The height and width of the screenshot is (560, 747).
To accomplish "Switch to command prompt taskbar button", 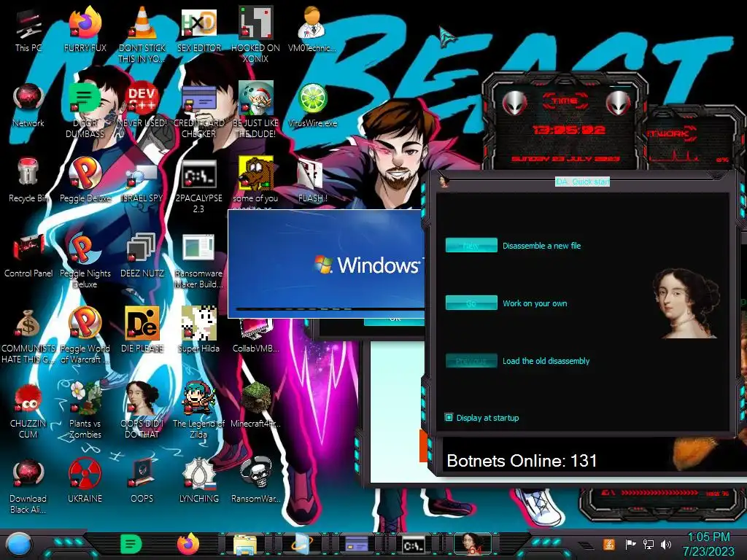I will [x=413, y=545].
